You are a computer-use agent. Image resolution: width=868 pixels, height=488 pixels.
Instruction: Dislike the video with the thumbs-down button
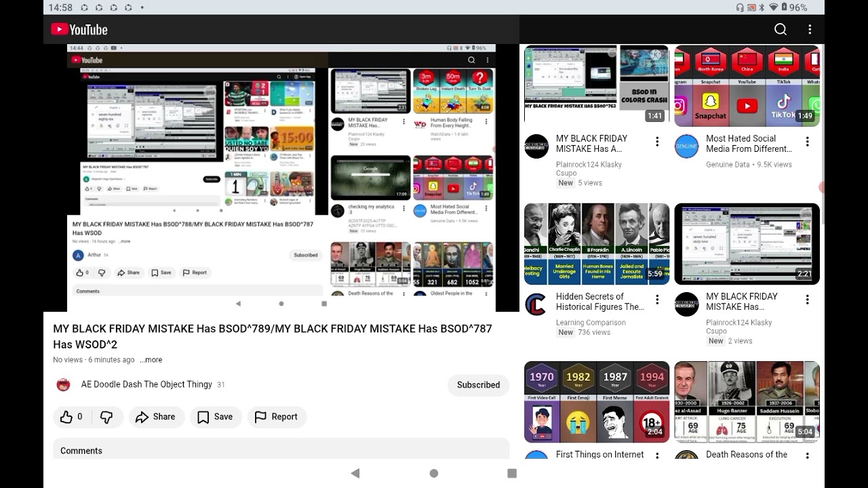point(106,417)
